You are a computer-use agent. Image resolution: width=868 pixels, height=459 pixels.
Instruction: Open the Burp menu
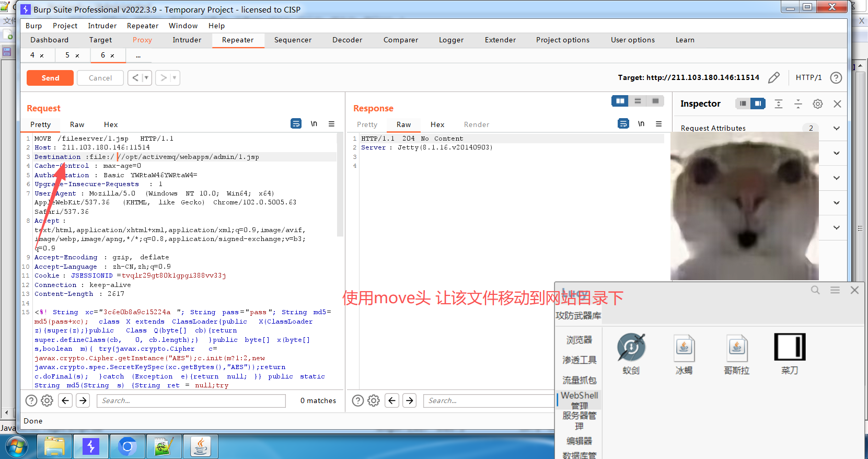point(33,26)
